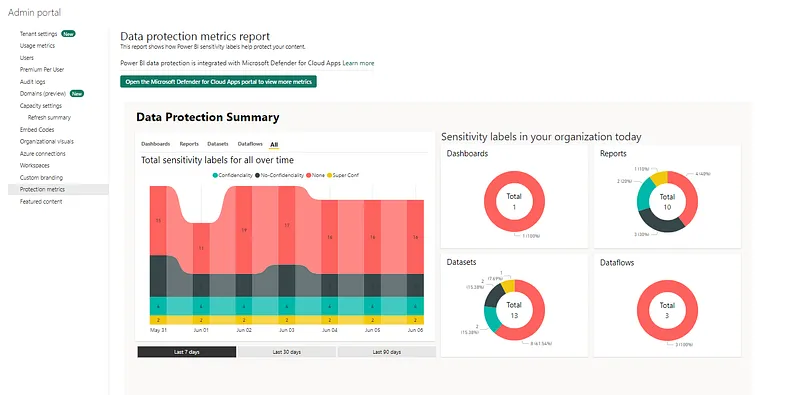Screen dimensions: 800x395
Task: Click New badge next to Tenant settings
Action: click(68, 34)
